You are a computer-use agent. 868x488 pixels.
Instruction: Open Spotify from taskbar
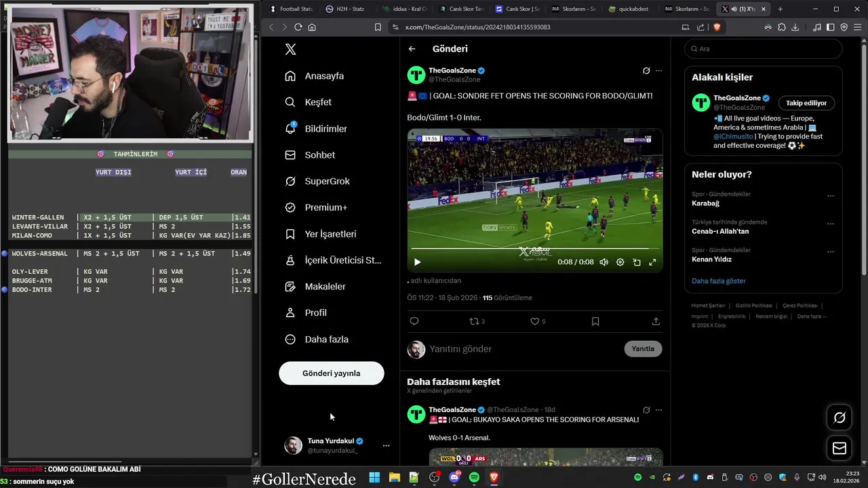pos(474,478)
